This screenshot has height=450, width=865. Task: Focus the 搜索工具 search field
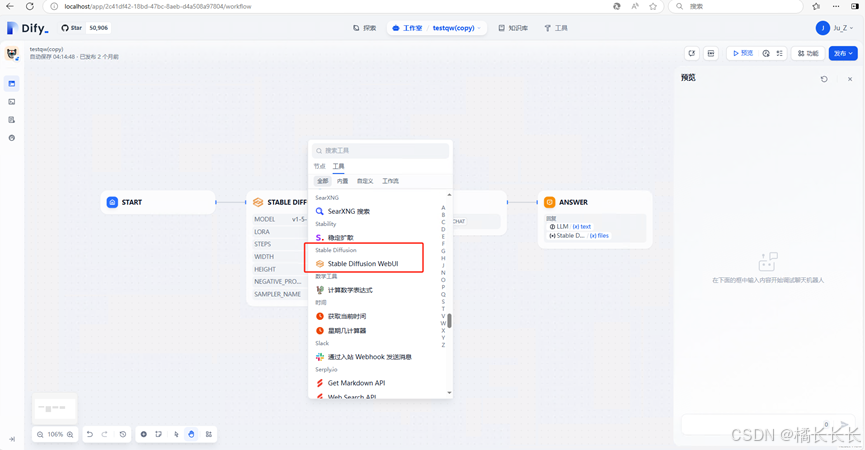pos(380,151)
